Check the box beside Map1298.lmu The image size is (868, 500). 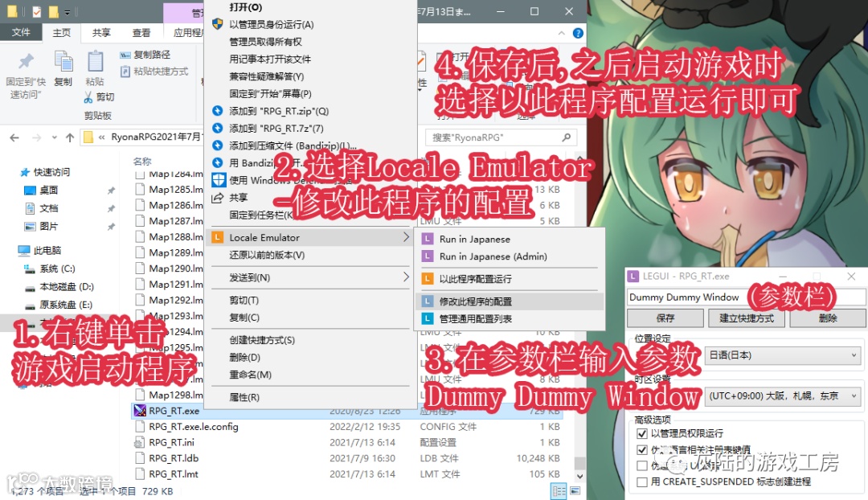click(x=140, y=395)
